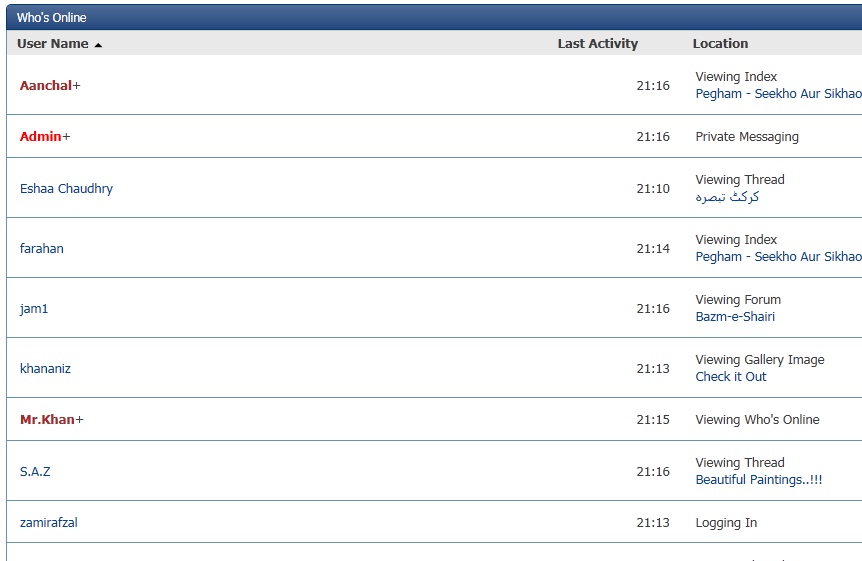View Mr.Khan's profile
862x561 pixels.
[47, 420]
